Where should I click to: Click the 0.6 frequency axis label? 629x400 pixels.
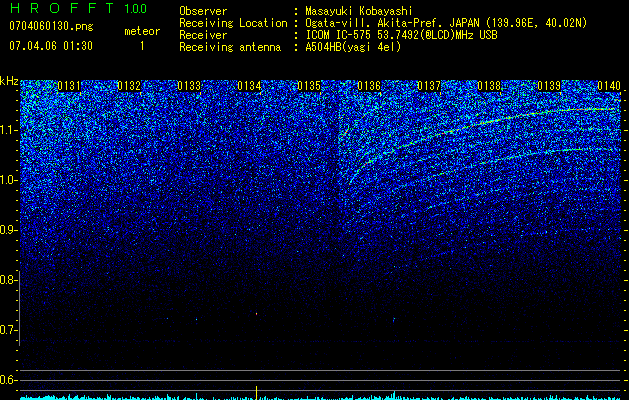(x=9, y=380)
